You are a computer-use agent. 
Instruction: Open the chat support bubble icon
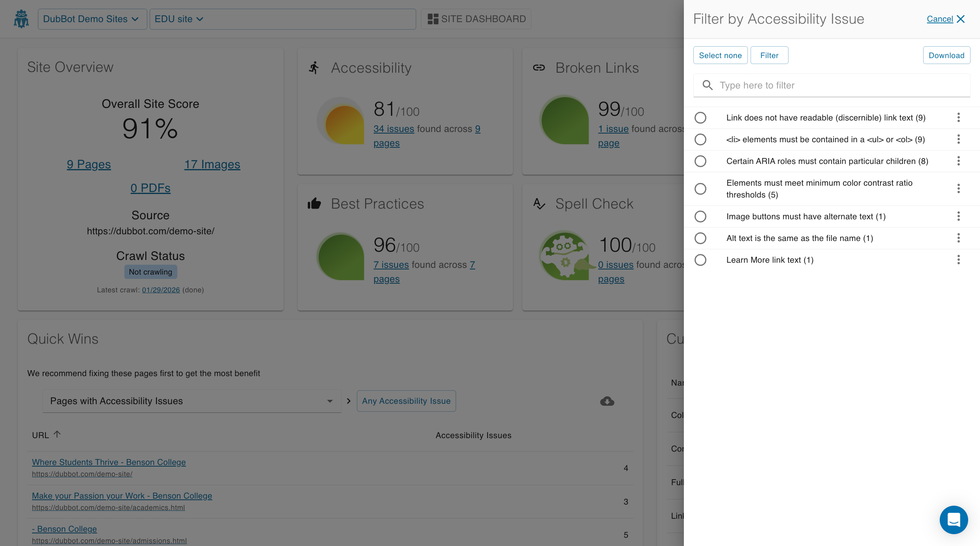[953, 520]
